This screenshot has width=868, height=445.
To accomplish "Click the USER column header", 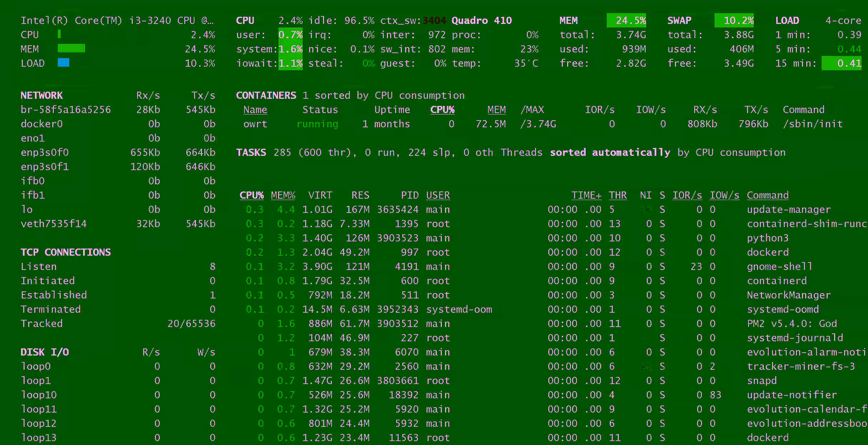I will (438, 195).
